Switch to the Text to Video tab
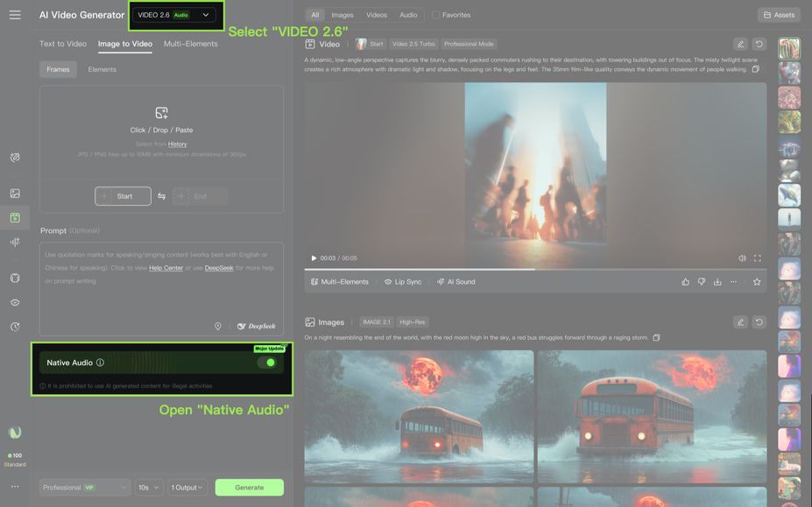812x507 pixels. 63,44
